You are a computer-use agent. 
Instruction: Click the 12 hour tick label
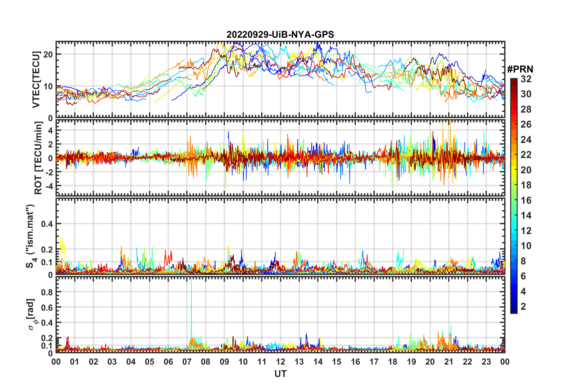click(280, 362)
